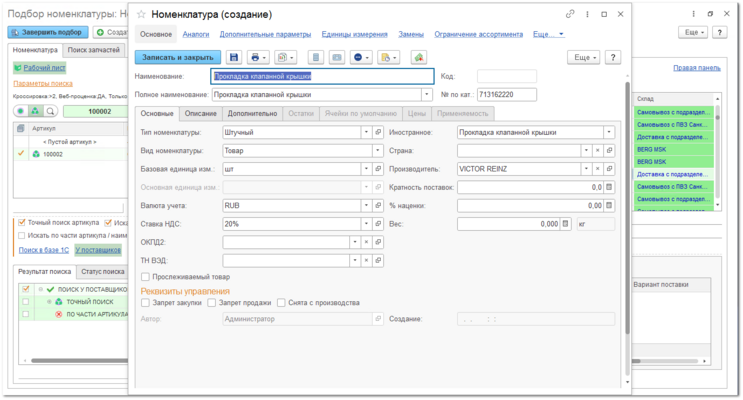Open Ставка НДС item with the open icon
The width and height of the screenshot is (743, 400).
(378, 224)
